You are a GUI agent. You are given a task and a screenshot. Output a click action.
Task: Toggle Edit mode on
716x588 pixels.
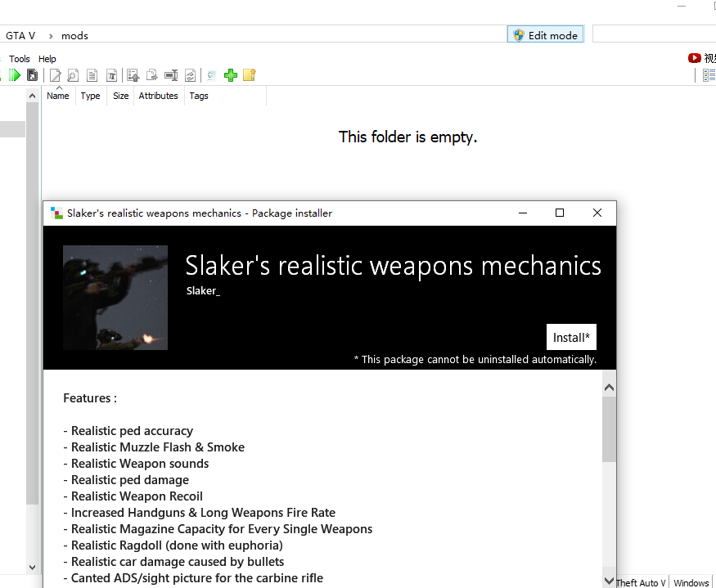(545, 35)
